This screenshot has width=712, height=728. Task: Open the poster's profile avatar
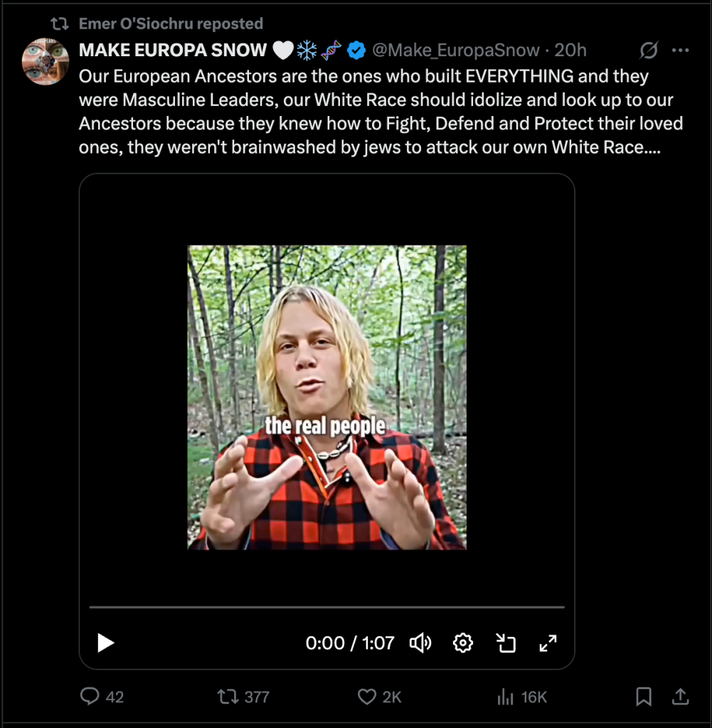46,62
